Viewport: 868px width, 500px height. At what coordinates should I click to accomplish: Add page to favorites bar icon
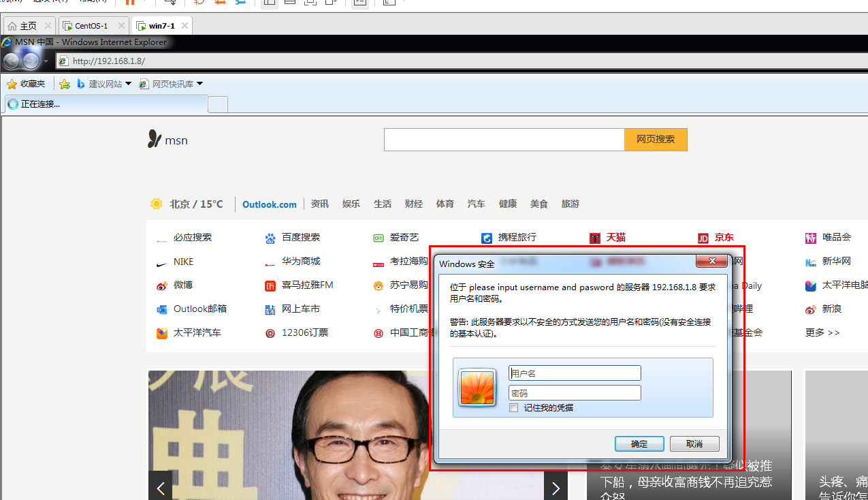coord(65,84)
